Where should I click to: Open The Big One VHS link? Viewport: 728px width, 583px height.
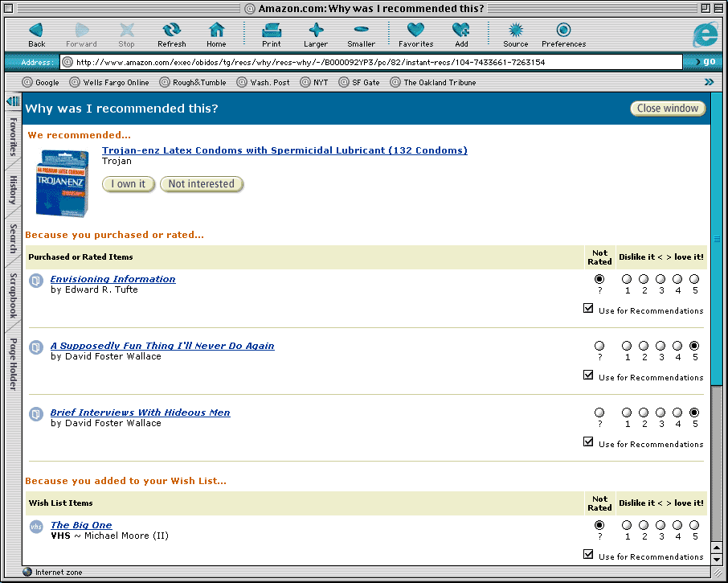click(81, 525)
